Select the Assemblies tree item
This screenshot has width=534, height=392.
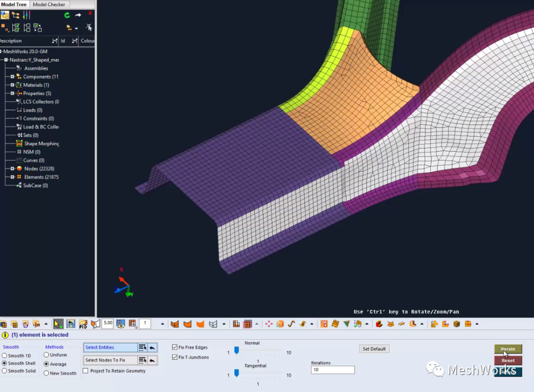[36, 68]
